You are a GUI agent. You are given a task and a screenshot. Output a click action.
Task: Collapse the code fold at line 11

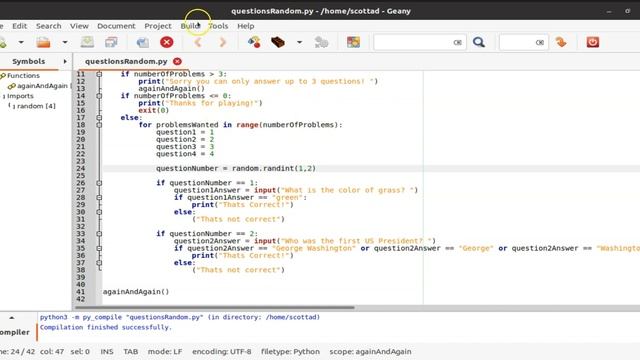(x=99, y=74)
